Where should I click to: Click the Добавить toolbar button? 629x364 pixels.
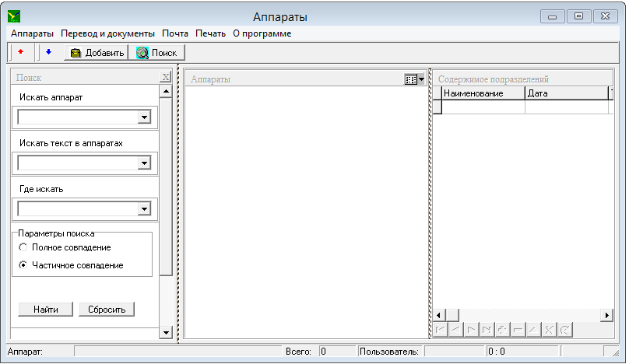97,53
